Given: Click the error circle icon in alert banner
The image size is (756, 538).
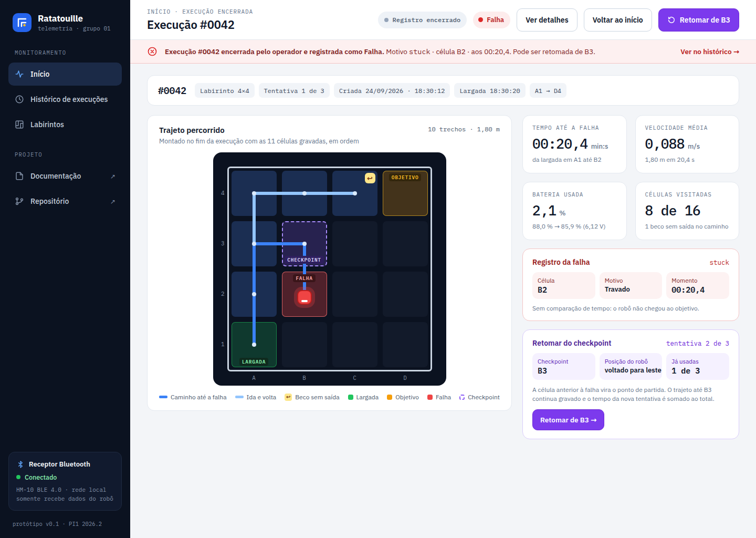Looking at the screenshot, I should click(x=152, y=51).
